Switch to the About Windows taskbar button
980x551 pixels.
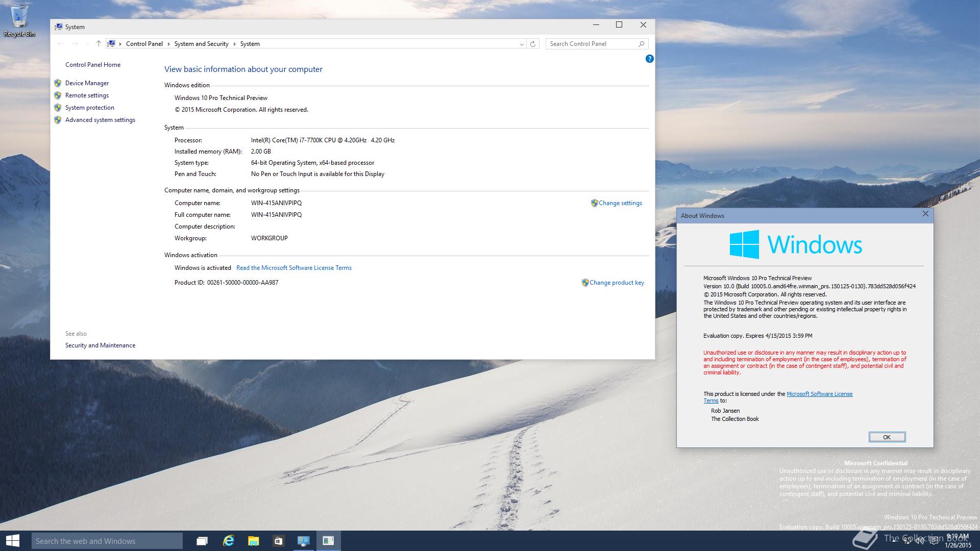tap(328, 541)
